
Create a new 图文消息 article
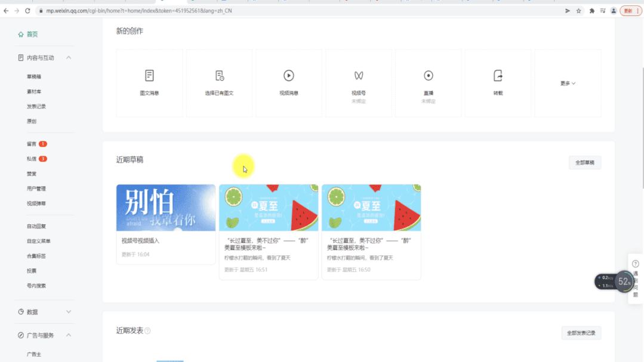[149, 83]
